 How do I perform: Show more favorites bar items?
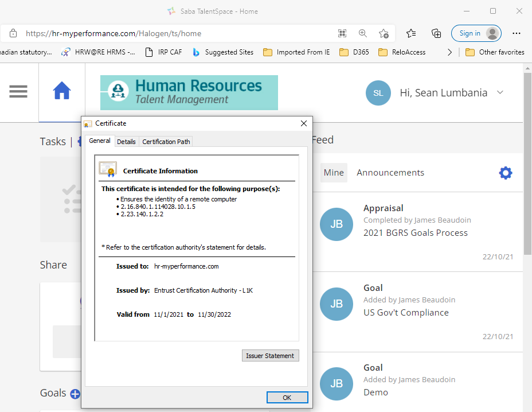tap(449, 52)
